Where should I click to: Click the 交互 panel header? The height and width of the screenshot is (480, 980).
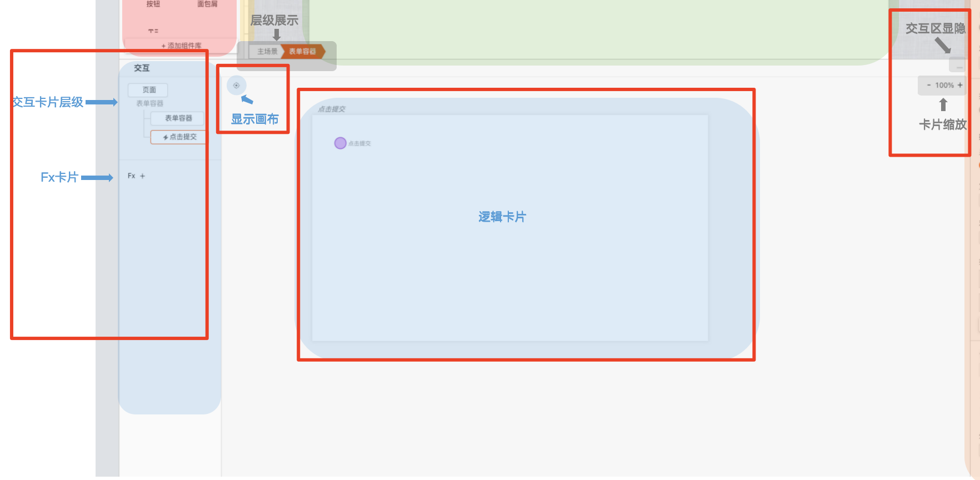pos(142,68)
